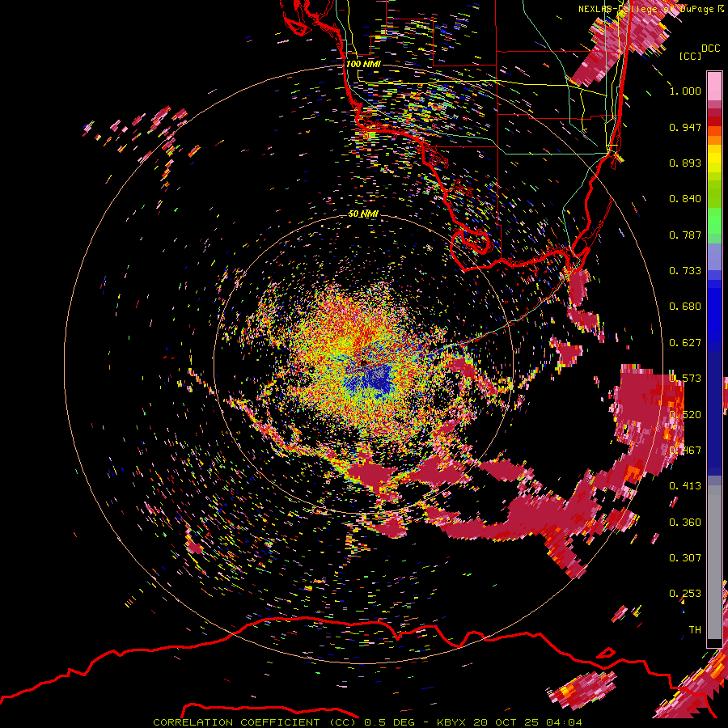This screenshot has width=728, height=728.
Task: Click the 0.413 scale value
Action: pos(685,486)
